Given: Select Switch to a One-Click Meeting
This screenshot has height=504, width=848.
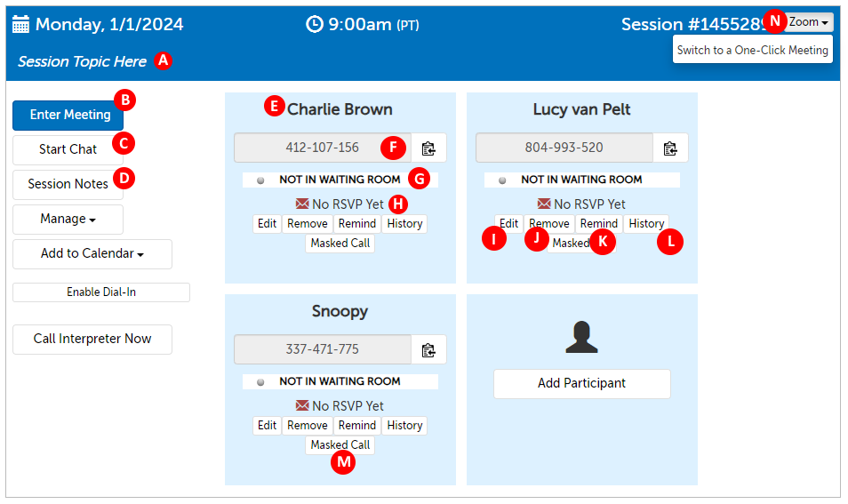Looking at the screenshot, I should point(752,51).
